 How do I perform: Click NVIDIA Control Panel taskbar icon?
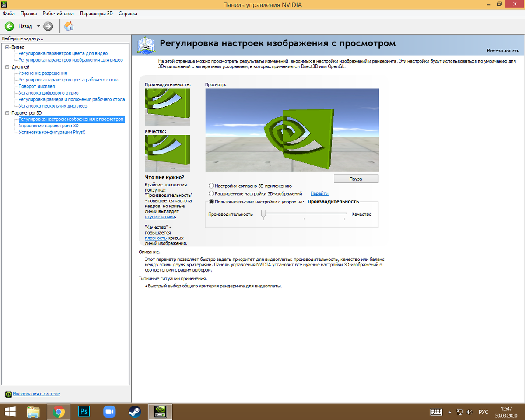pyautogui.click(x=160, y=412)
